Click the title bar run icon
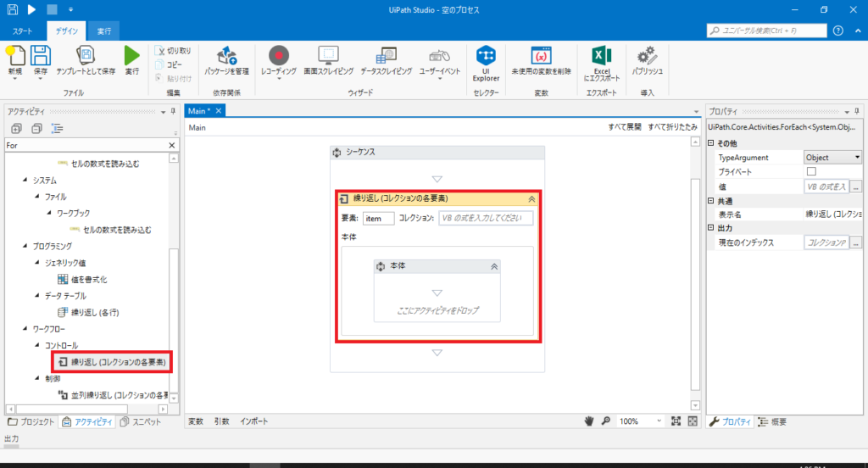The width and height of the screenshot is (868, 468). [x=31, y=9]
